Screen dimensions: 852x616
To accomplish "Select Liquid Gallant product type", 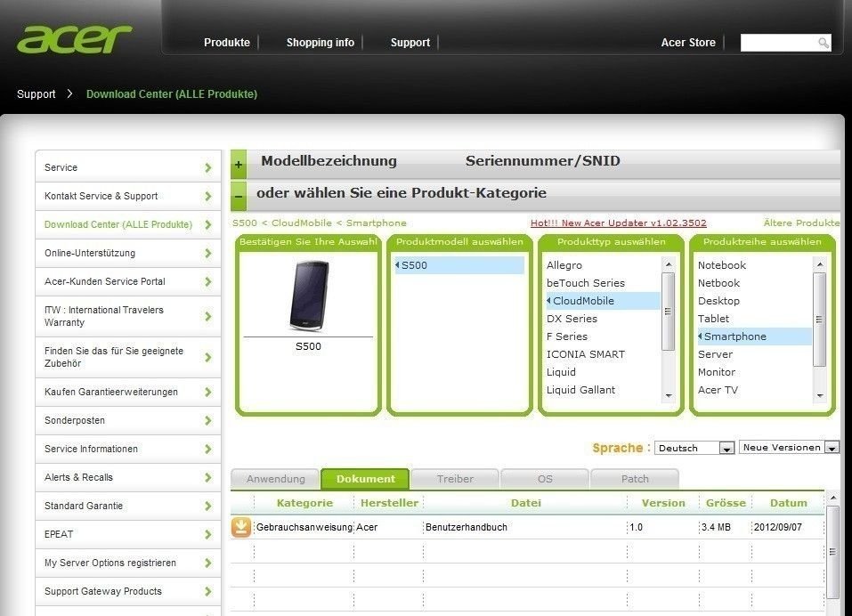I will coord(580,390).
